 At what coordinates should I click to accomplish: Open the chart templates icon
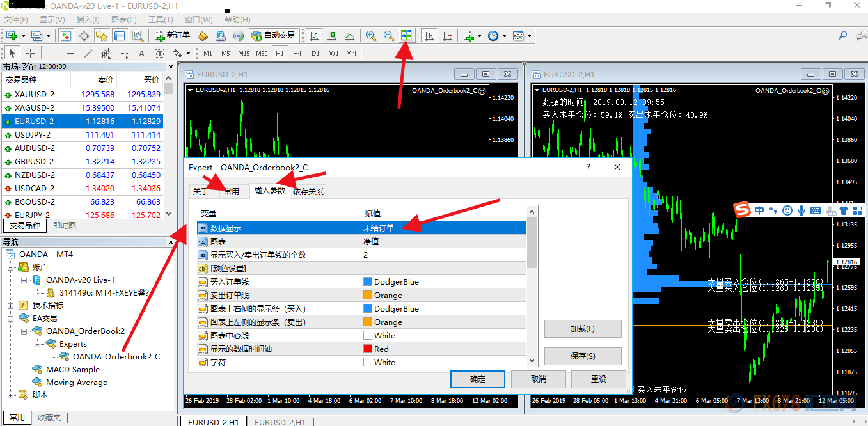pyautogui.click(x=518, y=36)
